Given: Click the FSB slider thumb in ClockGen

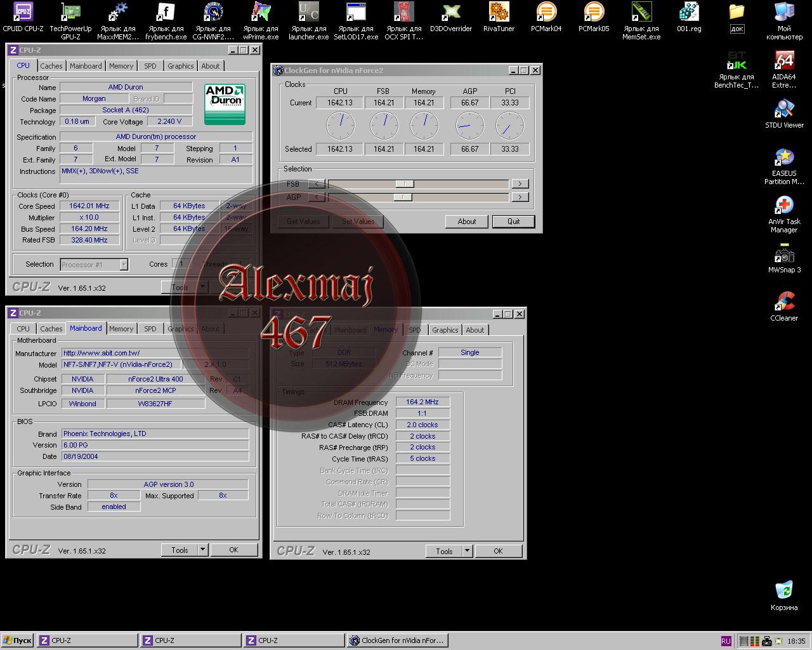Looking at the screenshot, I should tap(405, 183).
